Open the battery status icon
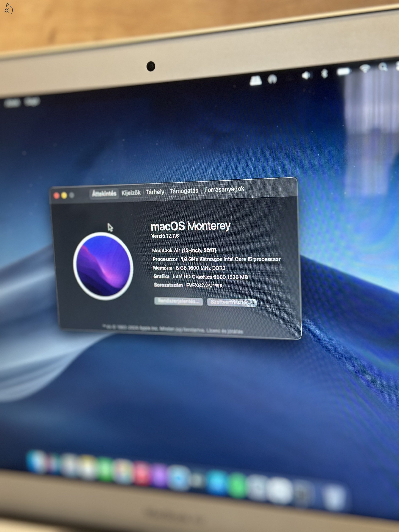Image resolution: width=399 pixels, height=532 pixels. click(x=343, y=71)
